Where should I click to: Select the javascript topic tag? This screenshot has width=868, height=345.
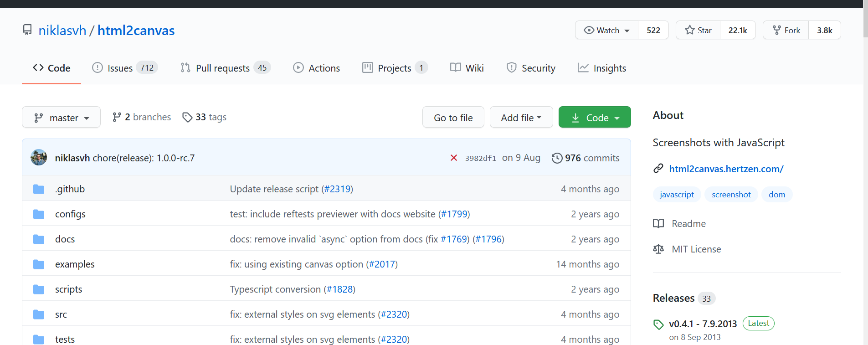pyautogui.click(x=677, y=195)
